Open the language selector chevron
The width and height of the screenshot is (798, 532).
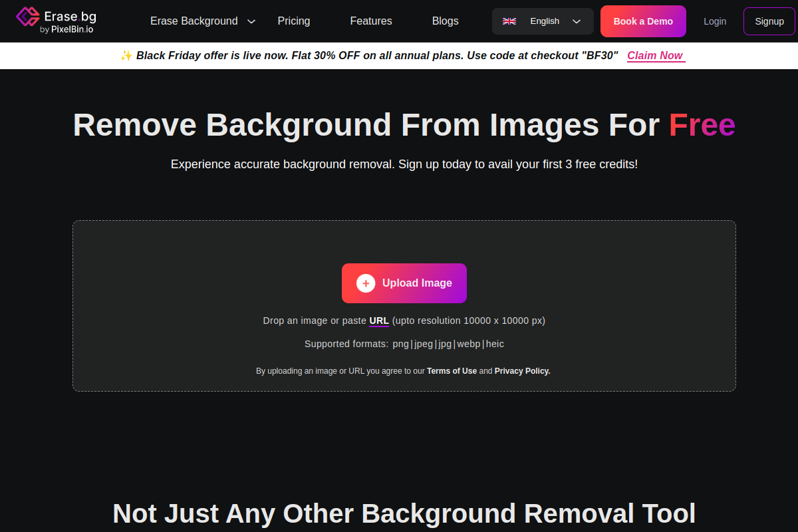point(577,21)
